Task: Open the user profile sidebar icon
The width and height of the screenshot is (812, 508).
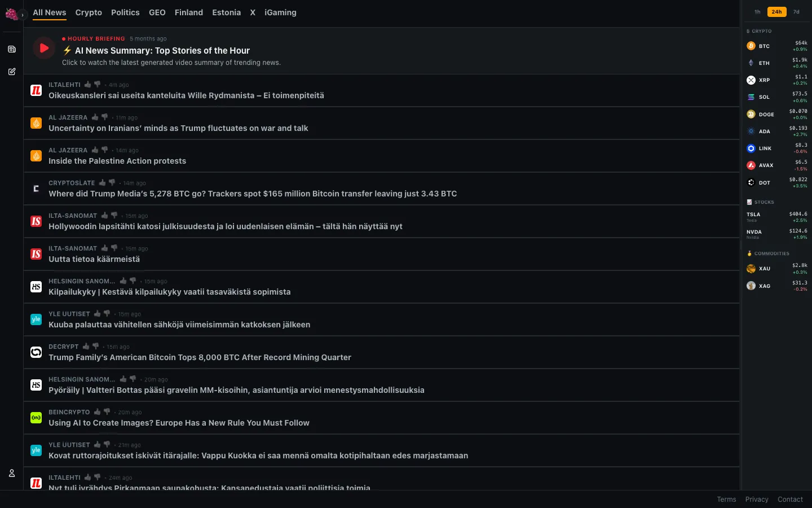Action: [12, 473]
